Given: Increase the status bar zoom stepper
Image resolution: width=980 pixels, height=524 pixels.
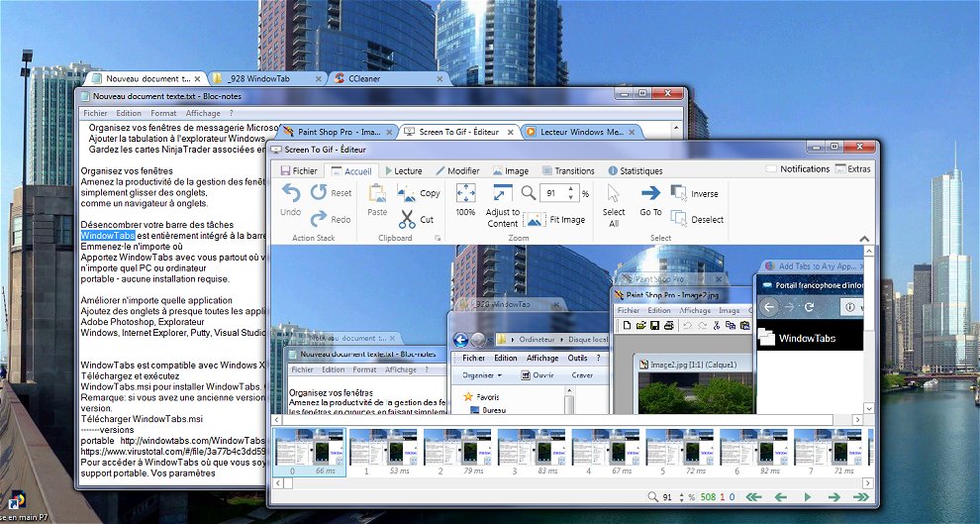Looking at the screenshot, I should pos(681,494).
